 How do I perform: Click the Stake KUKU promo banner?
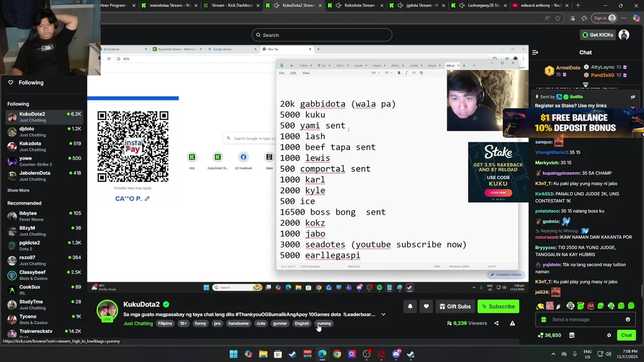498,172
